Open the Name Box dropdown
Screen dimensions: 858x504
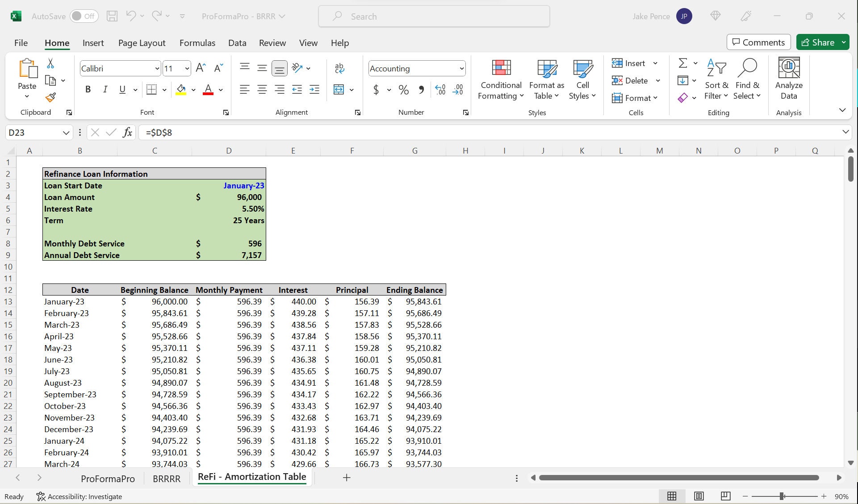66,132
